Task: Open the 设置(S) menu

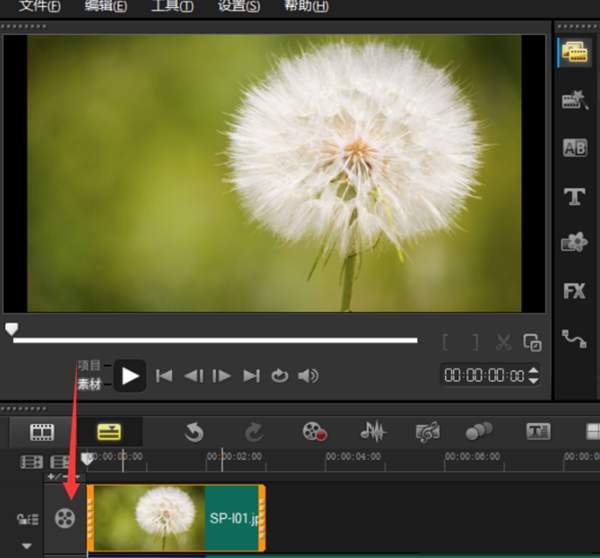Action: 238,6
